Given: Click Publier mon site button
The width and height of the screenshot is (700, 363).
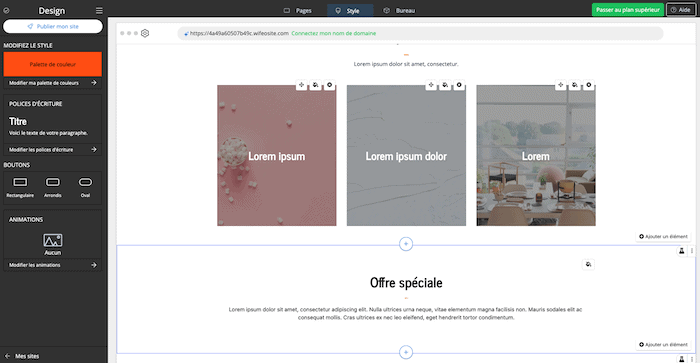Looking at the screenshot, I should 53,26.
